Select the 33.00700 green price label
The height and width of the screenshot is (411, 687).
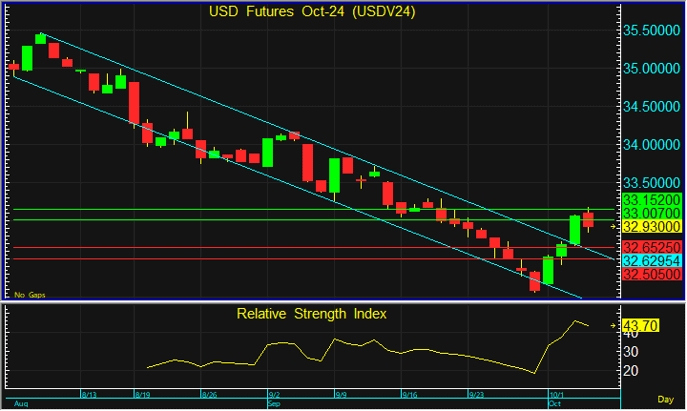650,213
